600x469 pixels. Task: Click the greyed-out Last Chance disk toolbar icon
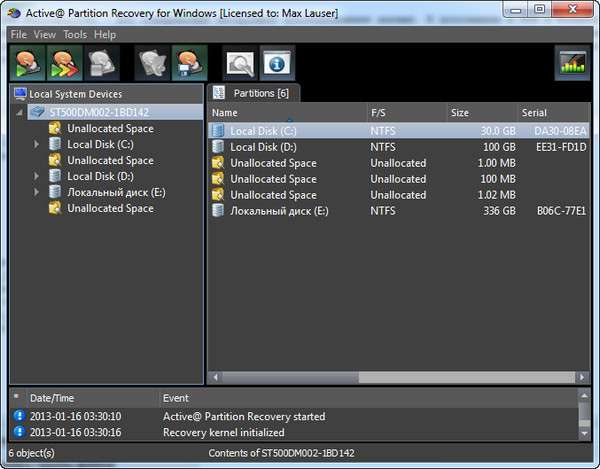[x=102, y=63]
